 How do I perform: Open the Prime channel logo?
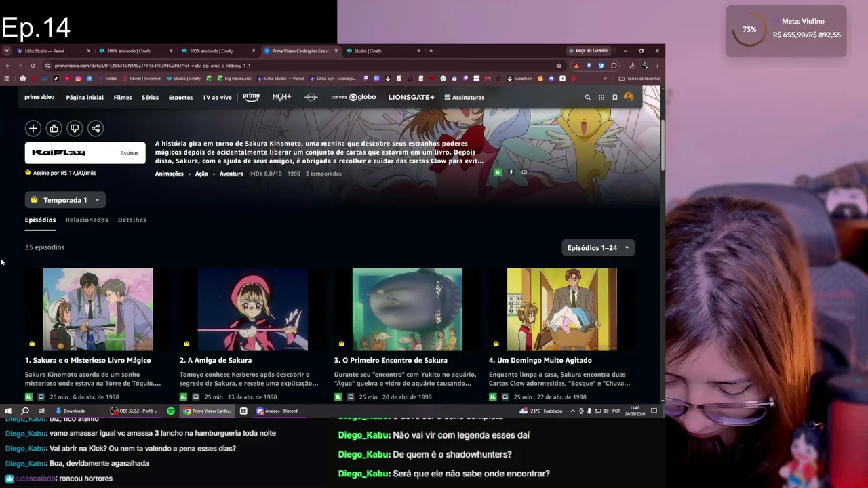(251, 97)
